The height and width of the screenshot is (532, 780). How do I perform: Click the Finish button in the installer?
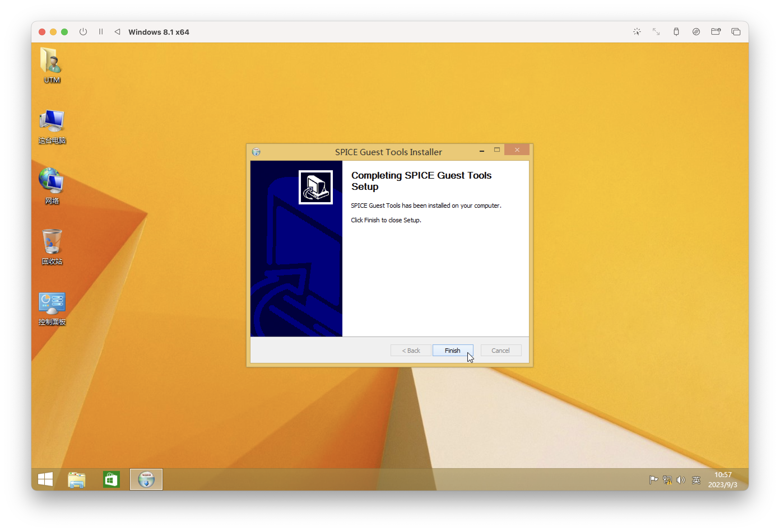pyautogui.click(x=453, y=350)
